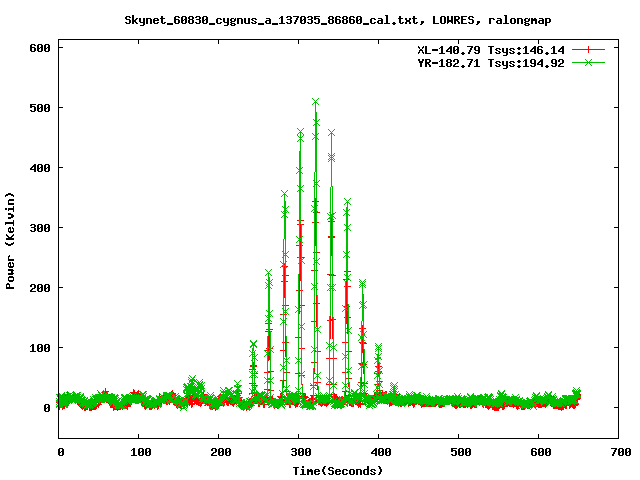Select legend entry XL-140.79 Tsys:146.14
This screenshot has width=640, height=480.
click(x=491, y=50)
